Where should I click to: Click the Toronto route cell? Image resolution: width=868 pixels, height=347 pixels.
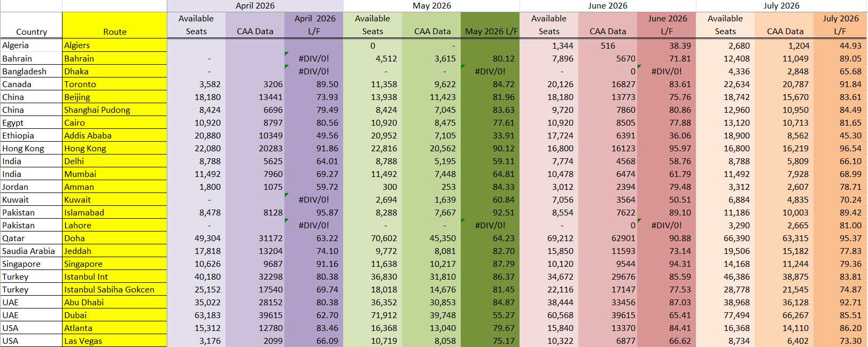tap(115, 84)
